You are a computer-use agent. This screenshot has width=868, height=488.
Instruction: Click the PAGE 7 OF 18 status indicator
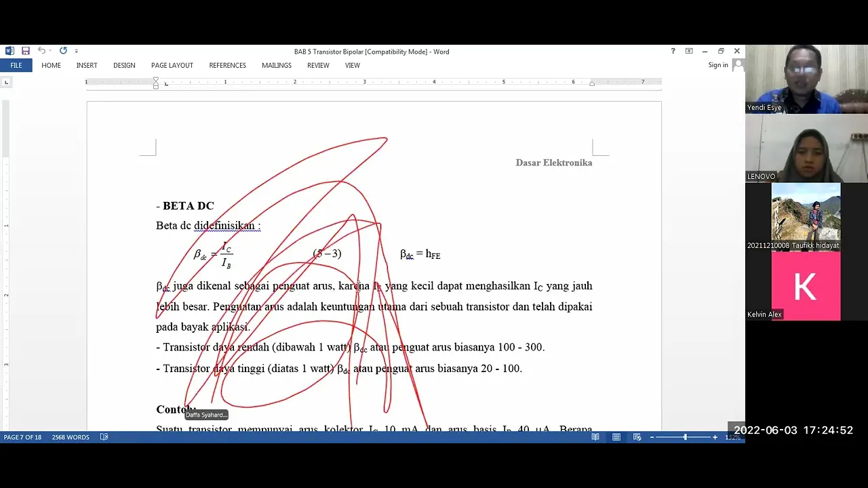pyautogui.click(x=22, y=437)
